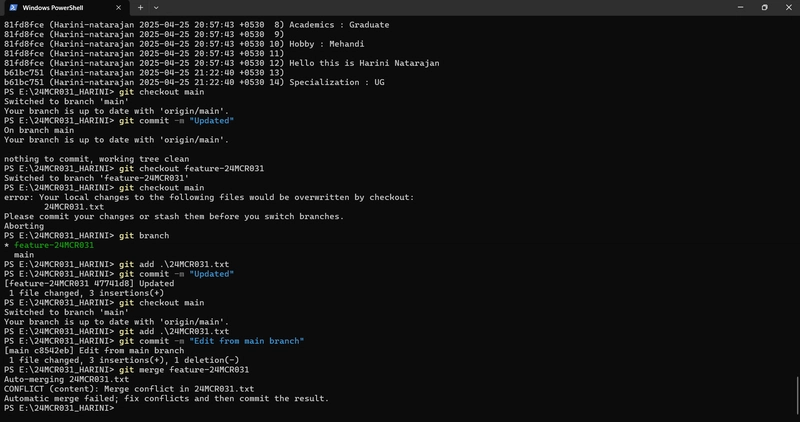Close the terminal window

(788, 7)
